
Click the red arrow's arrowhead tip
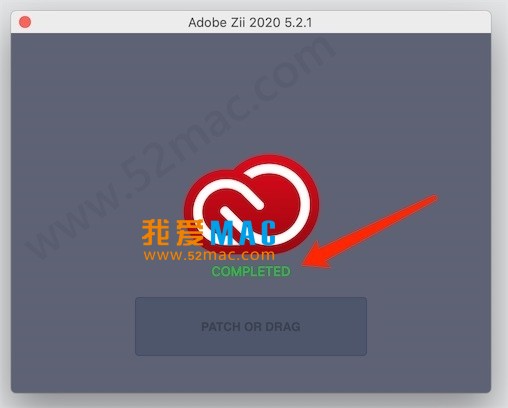305,264
